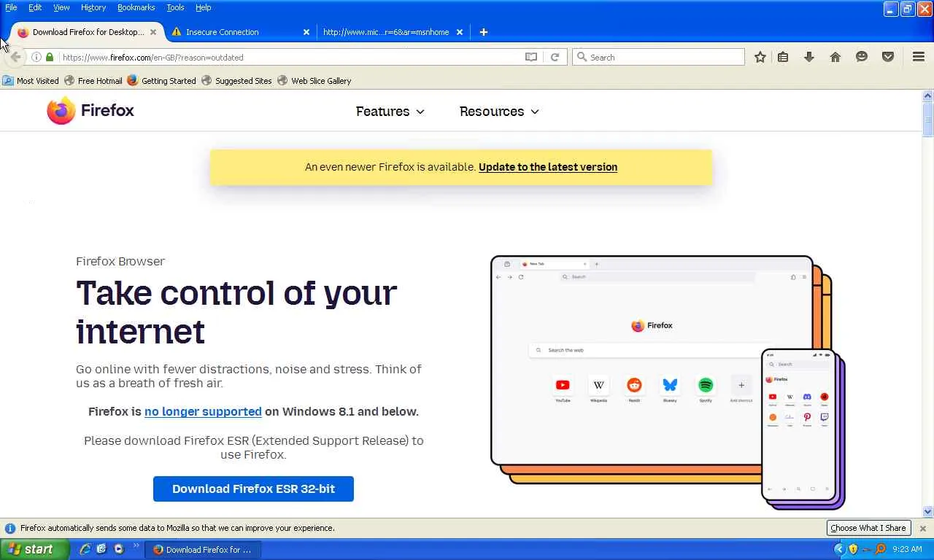The height and width of the screenshot is (560, 934).
Task: Click the Firefox window's taskbar button
Action: (203, 549)
